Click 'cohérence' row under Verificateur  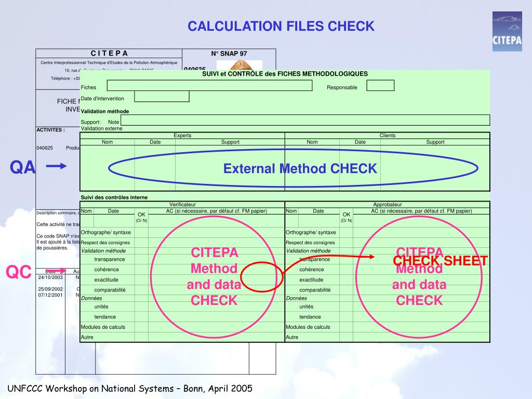(x=107, y=270)
